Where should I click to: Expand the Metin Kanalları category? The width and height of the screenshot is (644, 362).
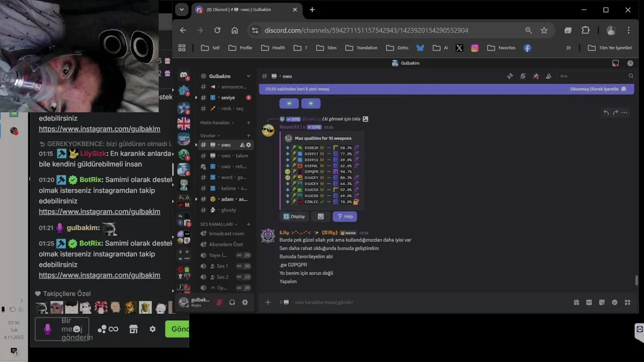[x=217, y=123]
